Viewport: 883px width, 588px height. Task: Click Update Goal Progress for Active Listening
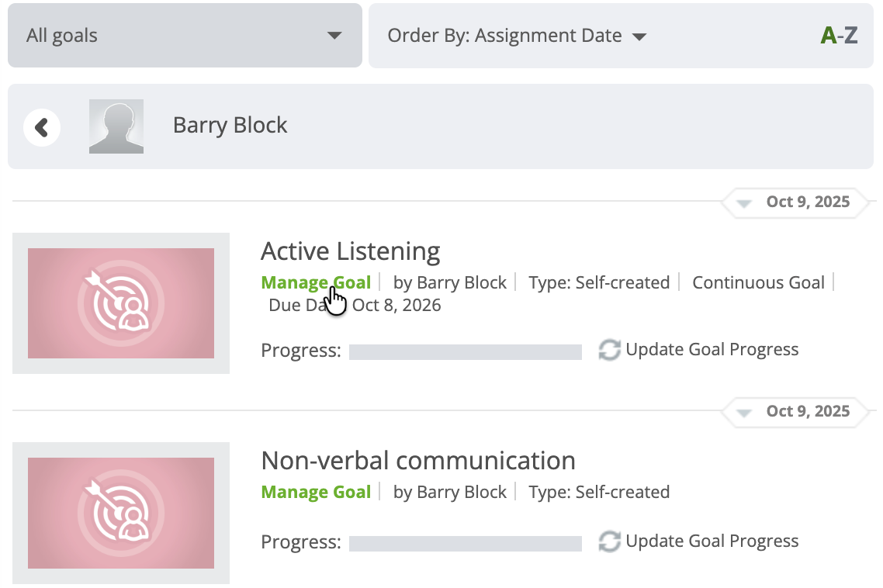pos(712,350)
